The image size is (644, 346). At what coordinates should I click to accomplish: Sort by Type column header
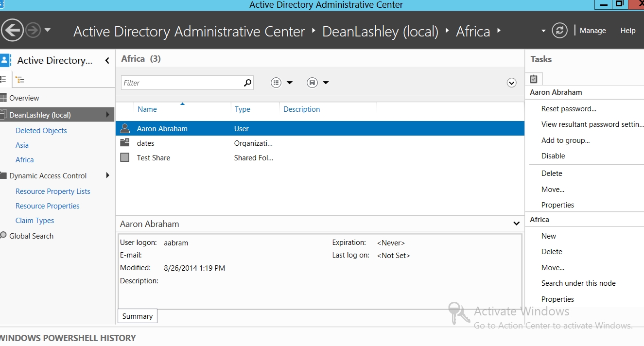click(x=243, y=109)
